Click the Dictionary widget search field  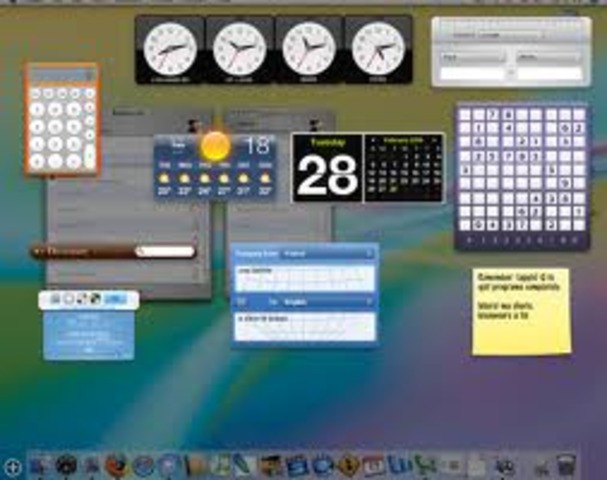(x=165, y=252)
